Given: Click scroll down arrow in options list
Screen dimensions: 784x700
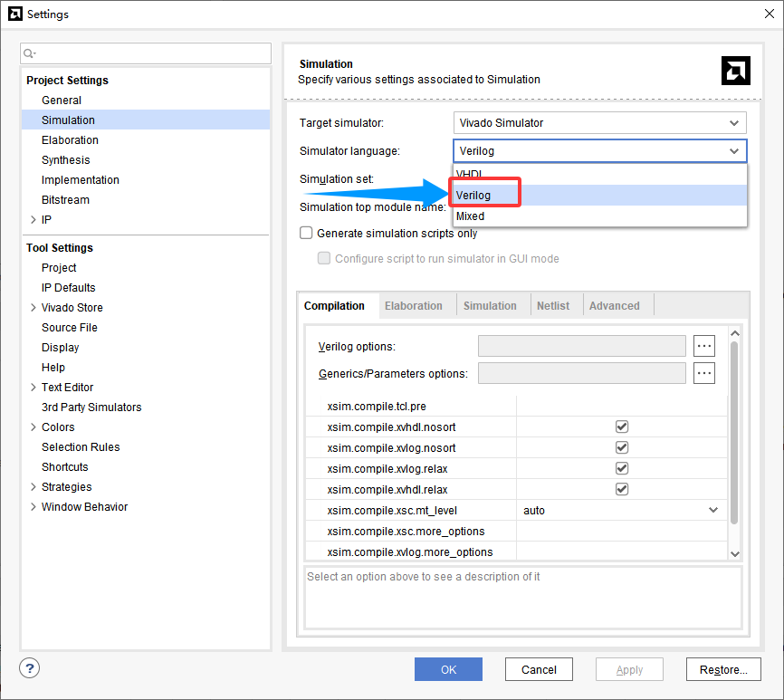Looking at the screenshot, I should point(734,553).
